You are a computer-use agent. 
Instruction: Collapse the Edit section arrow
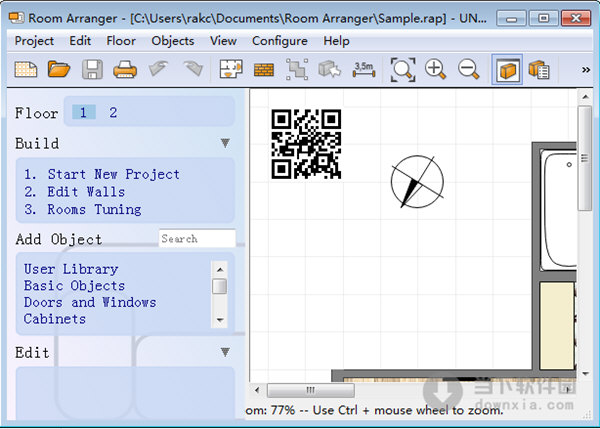[x=225, y=352]
